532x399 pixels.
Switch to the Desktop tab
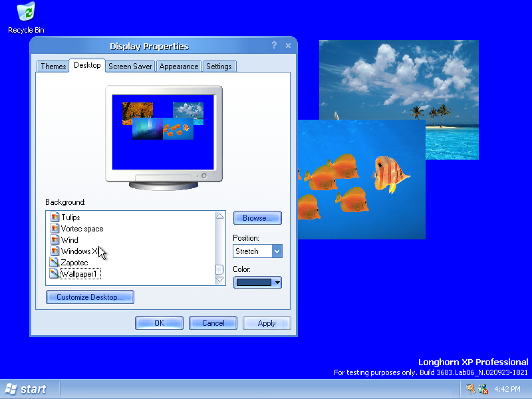pyautogui.click(x=87, y=65)
